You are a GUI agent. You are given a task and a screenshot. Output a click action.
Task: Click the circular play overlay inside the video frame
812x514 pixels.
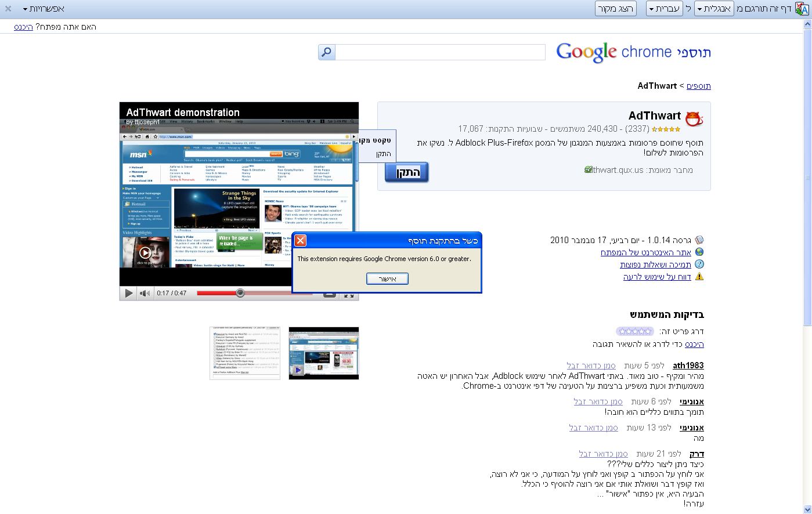click(x=145, y=253)
